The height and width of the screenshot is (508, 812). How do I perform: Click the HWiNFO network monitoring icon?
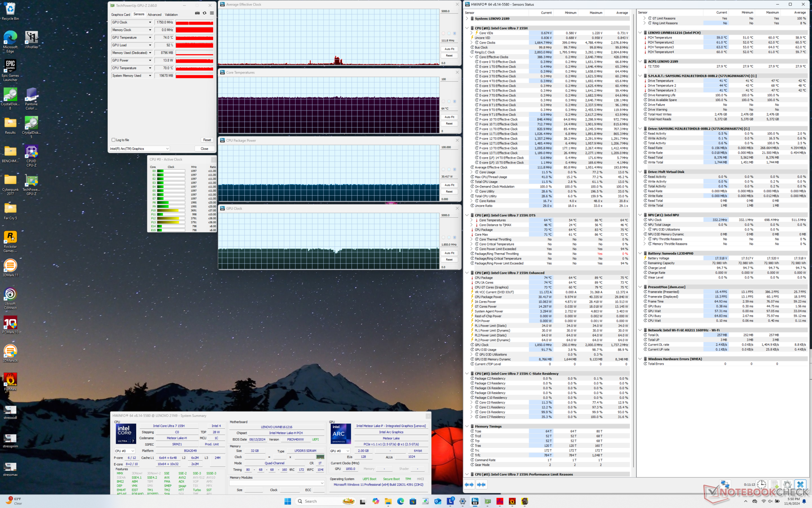point(725,484)
